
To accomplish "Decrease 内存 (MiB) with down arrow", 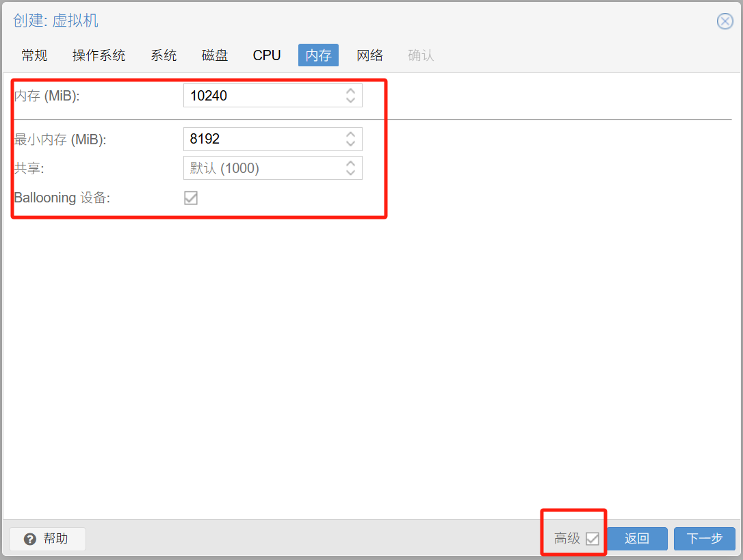I will click(x=351, y=100).
